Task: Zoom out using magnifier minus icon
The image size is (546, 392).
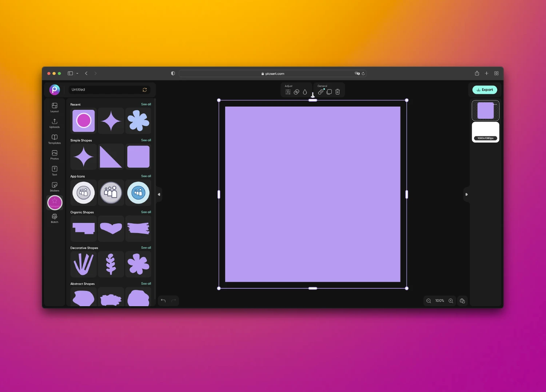Action: click(x=429, y=301)
